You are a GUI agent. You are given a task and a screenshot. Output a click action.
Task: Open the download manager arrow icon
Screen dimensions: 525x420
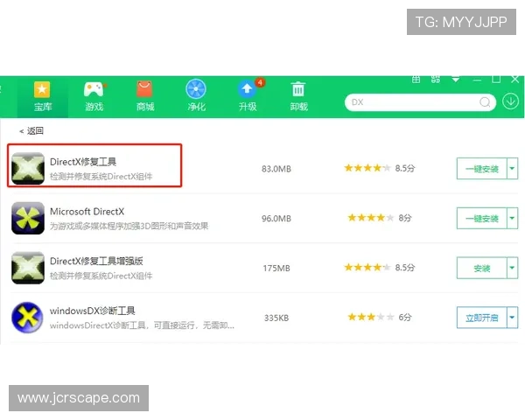coord(511,101)
